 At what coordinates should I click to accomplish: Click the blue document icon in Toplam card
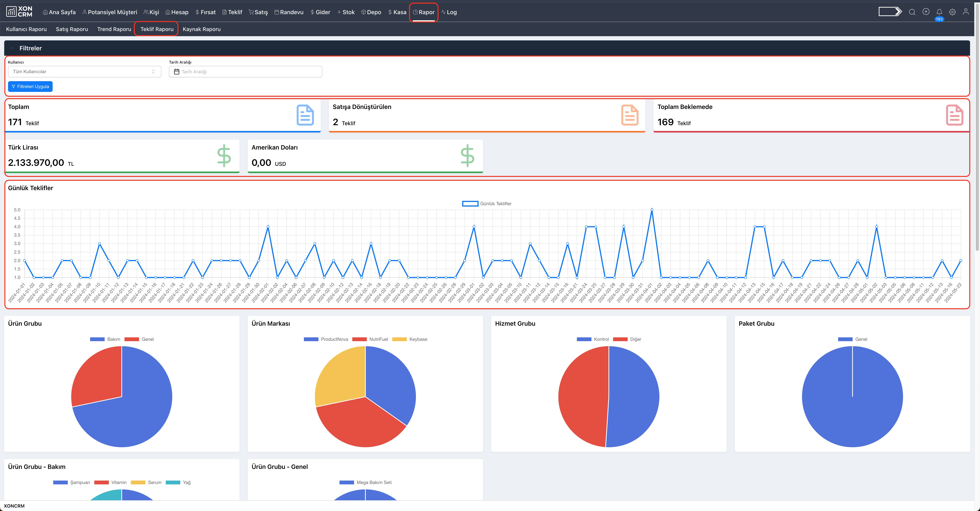click(x=305, y=115)
